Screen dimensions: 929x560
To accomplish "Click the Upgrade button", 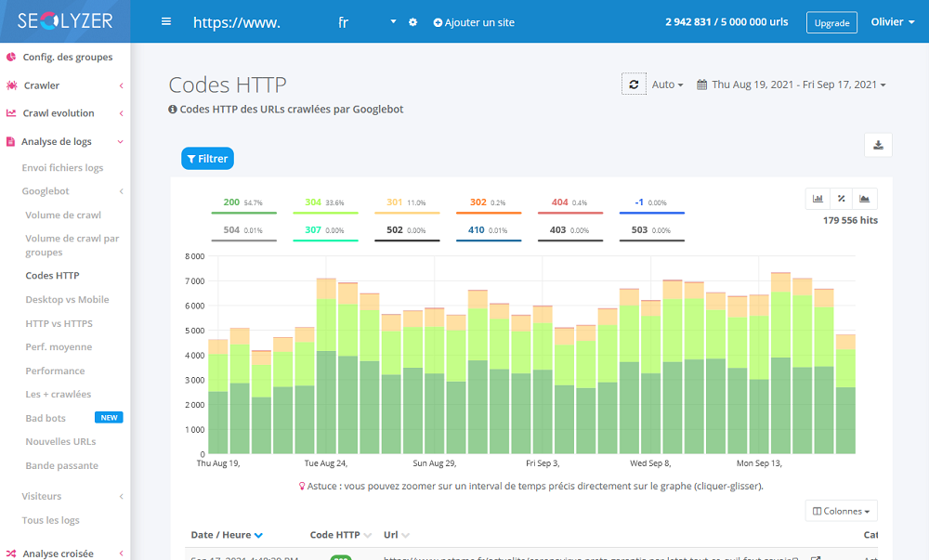I will [831, 22].
